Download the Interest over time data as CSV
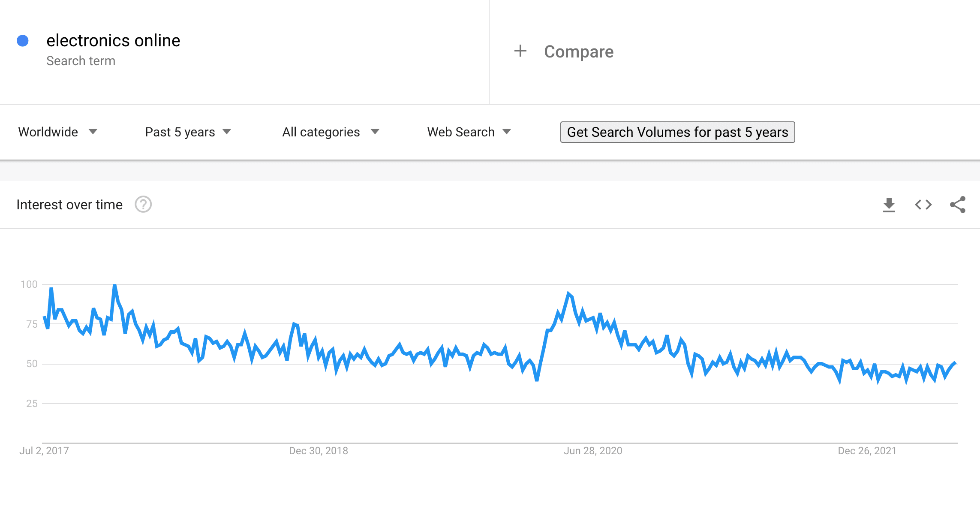 [x=890, y=205]
